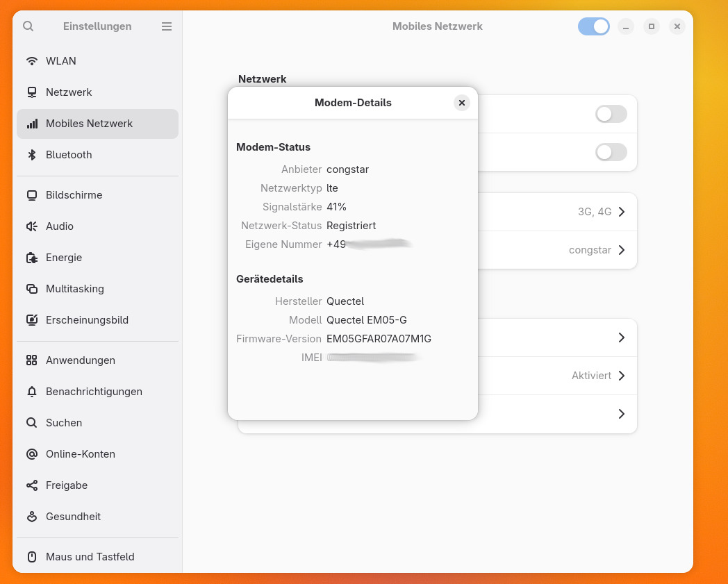
Task: Go to Freigabe settings
Action: pos(97,485)
